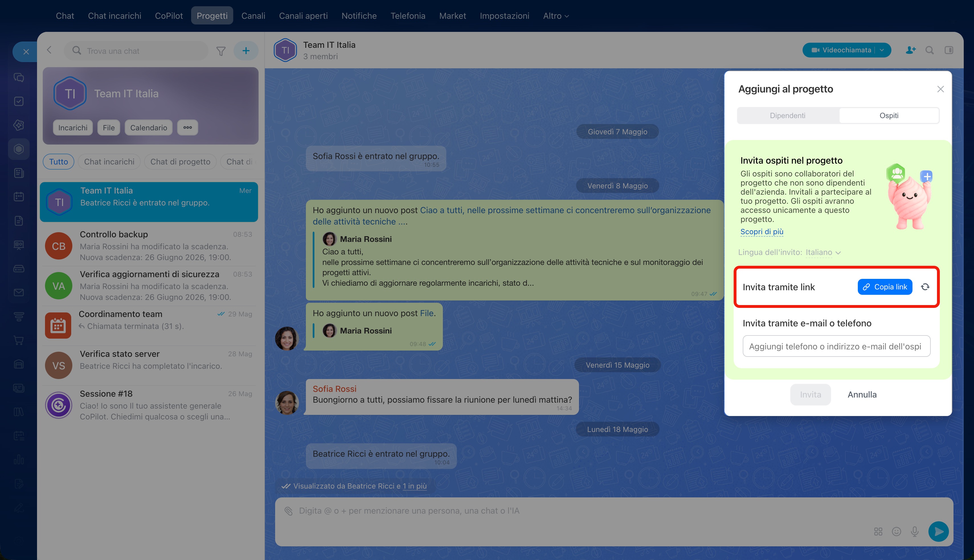
Task: Expand the Videochiamata call options arrow
Action: 882,50
